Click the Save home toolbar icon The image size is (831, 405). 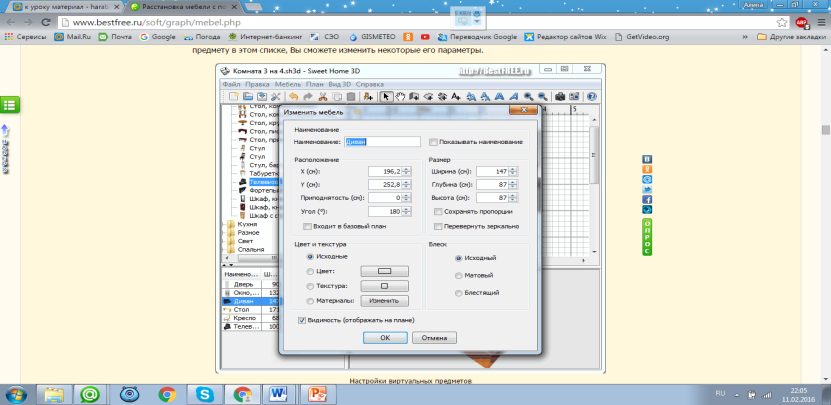(262, 96)
